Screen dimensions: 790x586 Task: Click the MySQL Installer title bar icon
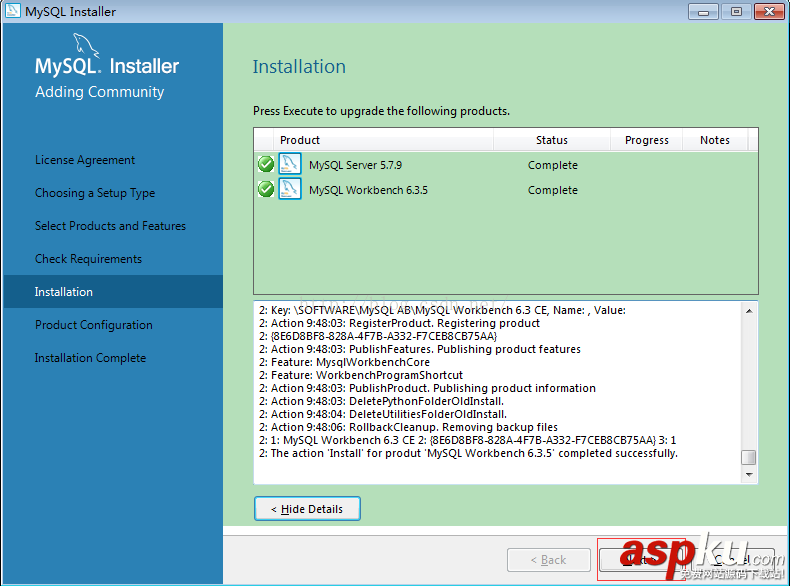13,11
